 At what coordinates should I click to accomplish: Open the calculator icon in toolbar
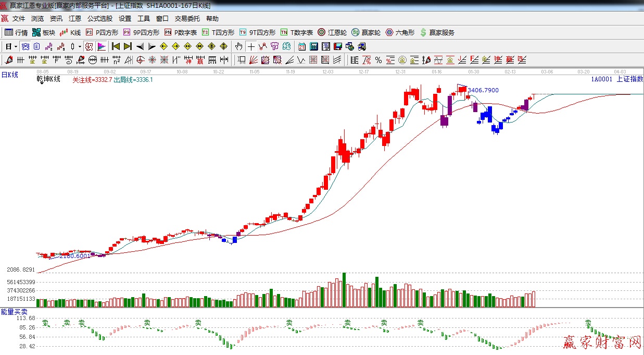click(313, 46)
